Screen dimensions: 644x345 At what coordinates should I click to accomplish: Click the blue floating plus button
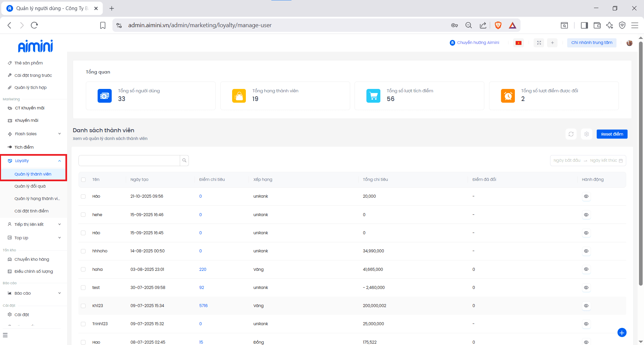click(x=622, y=333)
